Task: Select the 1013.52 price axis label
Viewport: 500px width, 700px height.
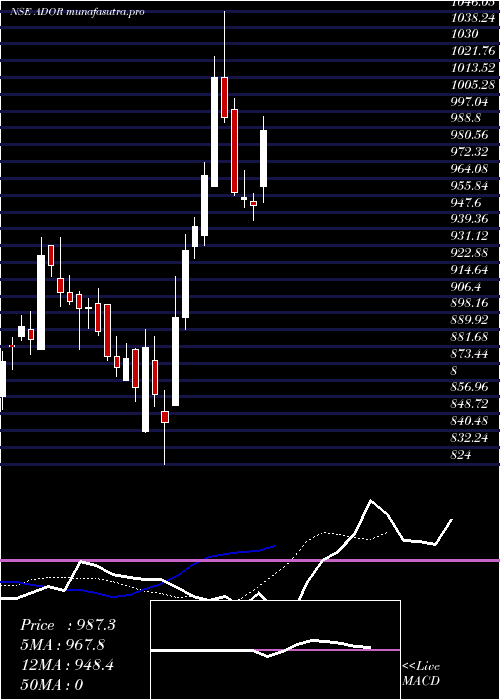Action: (473, 68)
